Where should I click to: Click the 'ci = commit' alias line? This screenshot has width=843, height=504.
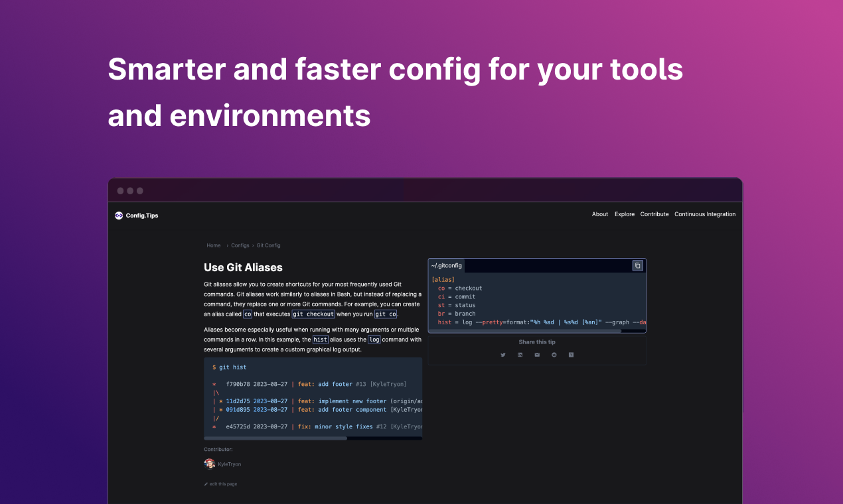point(457,296)
